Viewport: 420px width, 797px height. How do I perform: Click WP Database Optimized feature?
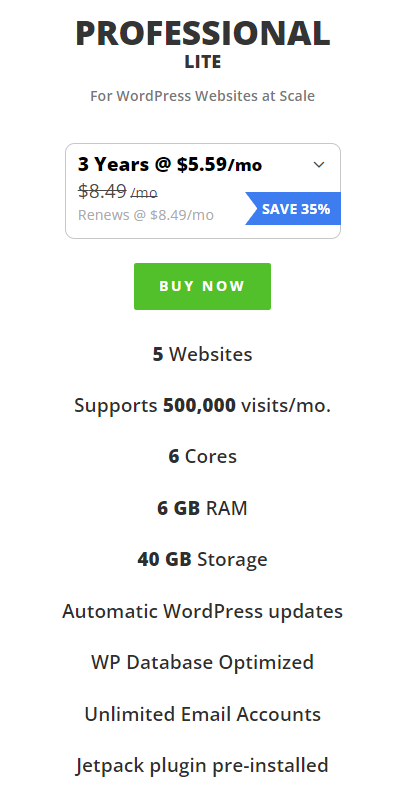pos(202,662)
